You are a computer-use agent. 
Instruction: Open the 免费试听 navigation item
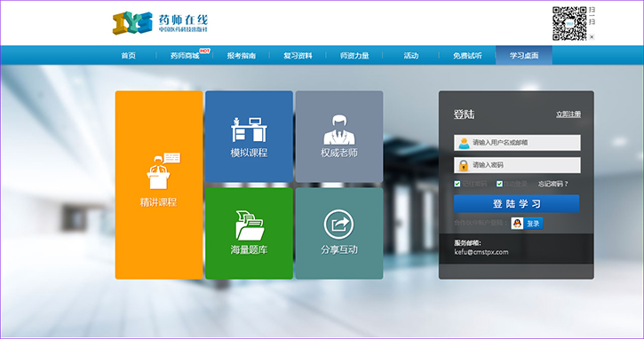(467, 55)
